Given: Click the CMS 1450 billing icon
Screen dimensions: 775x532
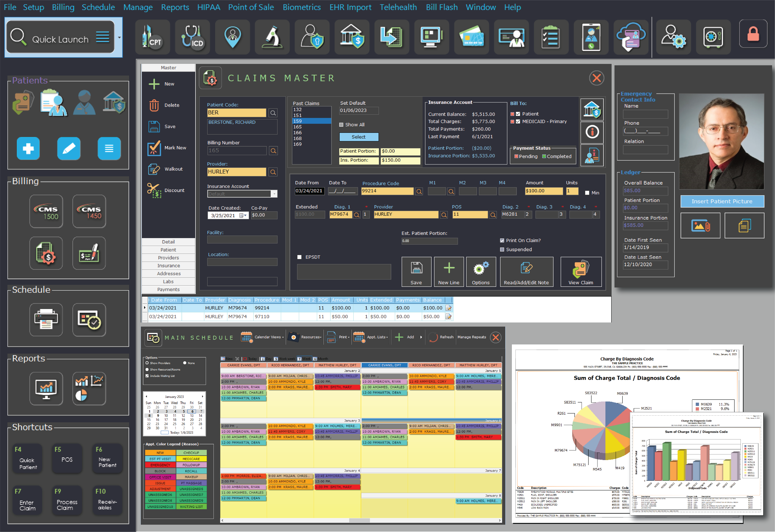Looking at the screenshot, I should (89, 212).
